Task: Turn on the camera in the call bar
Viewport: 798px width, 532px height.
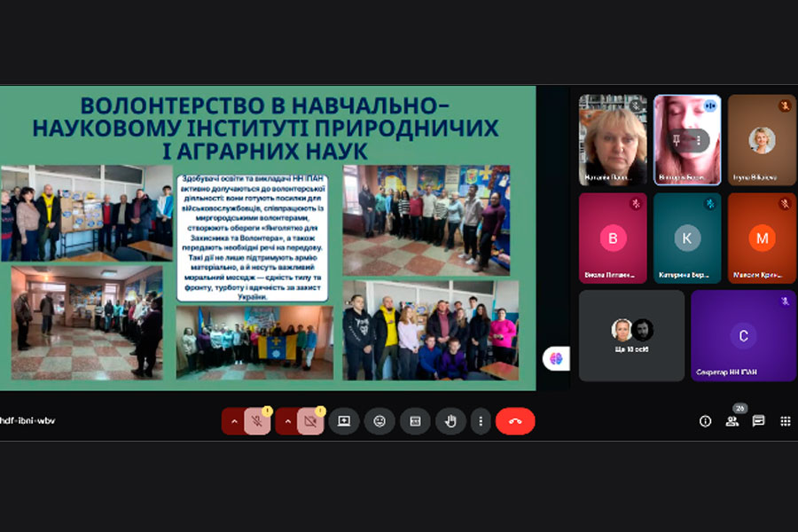Action: point(310,421)
